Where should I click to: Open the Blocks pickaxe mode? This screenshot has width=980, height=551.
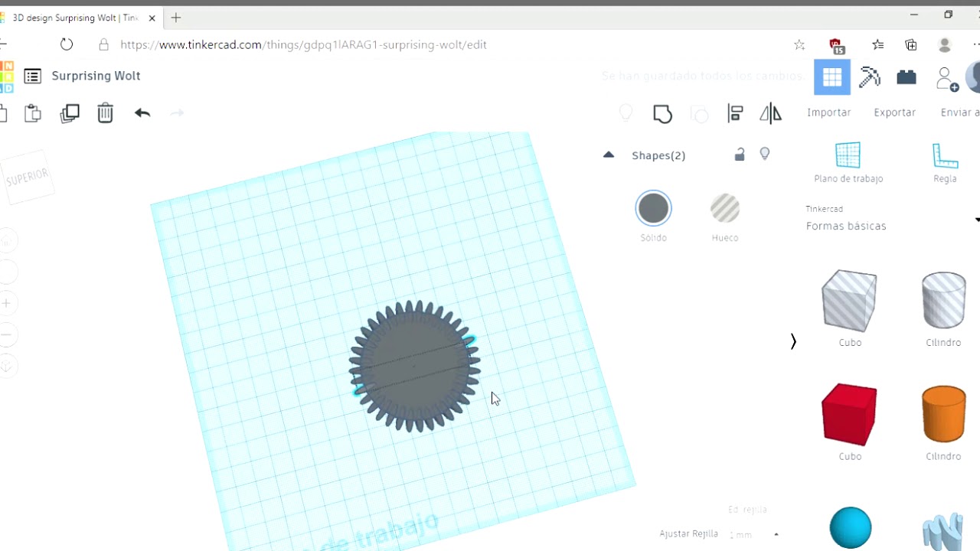pyautogui.click(x=870, y=77)
